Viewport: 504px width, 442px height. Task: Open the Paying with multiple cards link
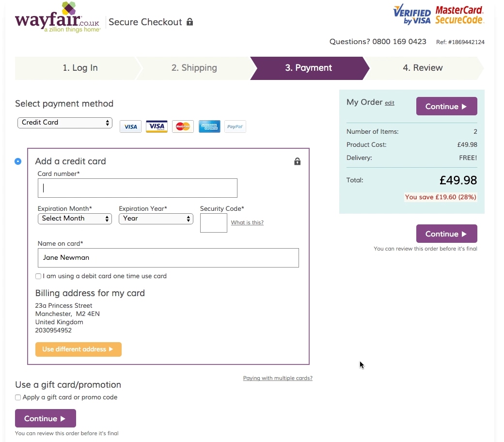tap(278, 378)
